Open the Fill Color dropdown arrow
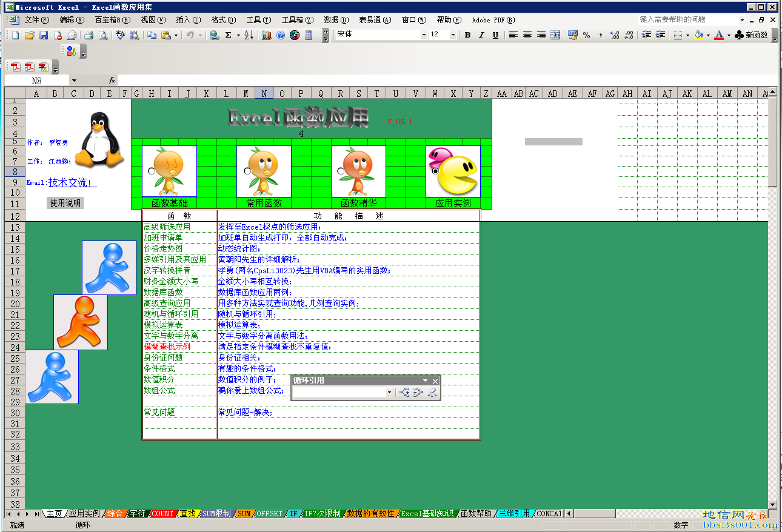The width and height of the screenshot is (782, 532). (x=708, y=35)
